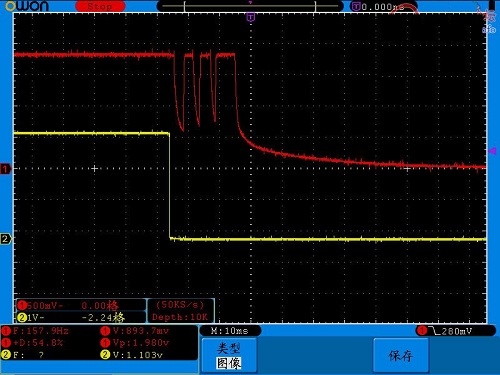Click the purple trigger level arrow
Image resolution: width=500 pixels, height=375 pixels.
tap(492, 151)
